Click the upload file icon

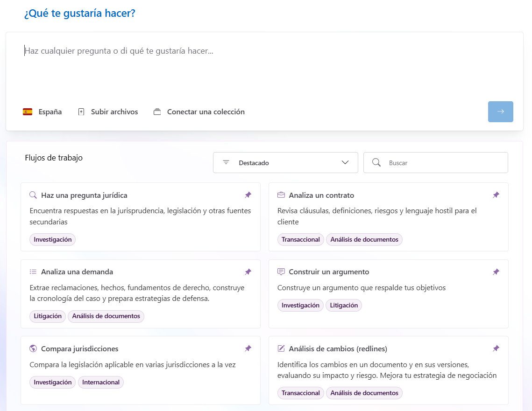[x=81, y=112]
